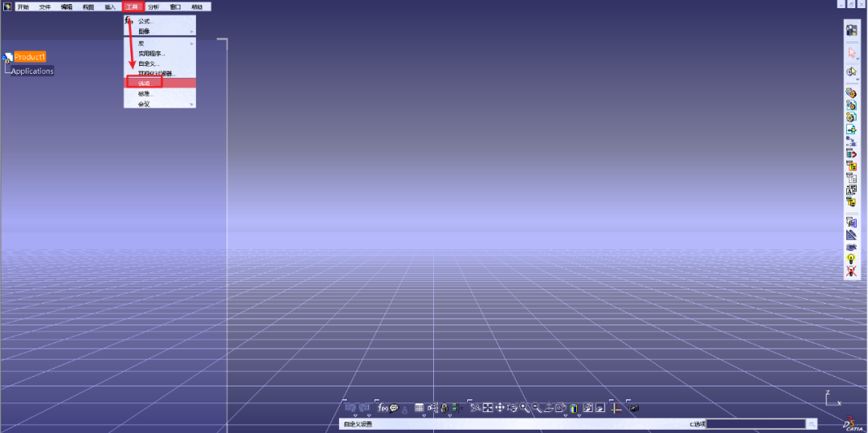
Task: Open the 编辑 menu
Action: (x=67, y=6)
